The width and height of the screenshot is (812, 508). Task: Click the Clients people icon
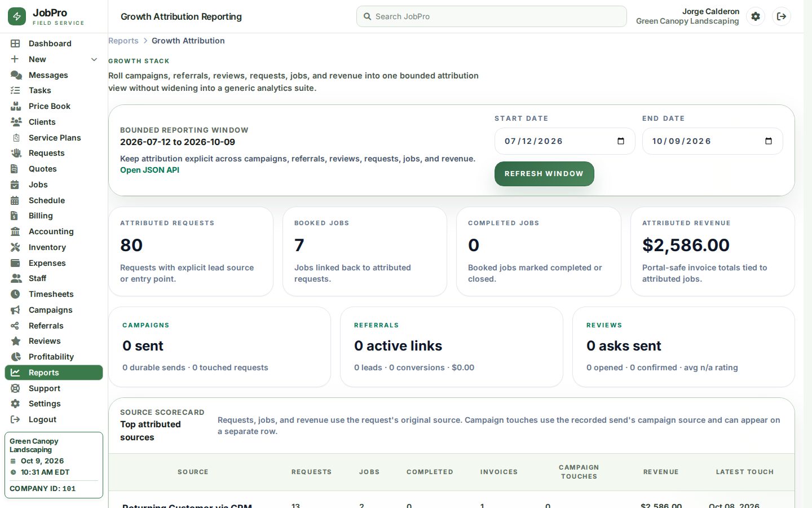[16, 122]
